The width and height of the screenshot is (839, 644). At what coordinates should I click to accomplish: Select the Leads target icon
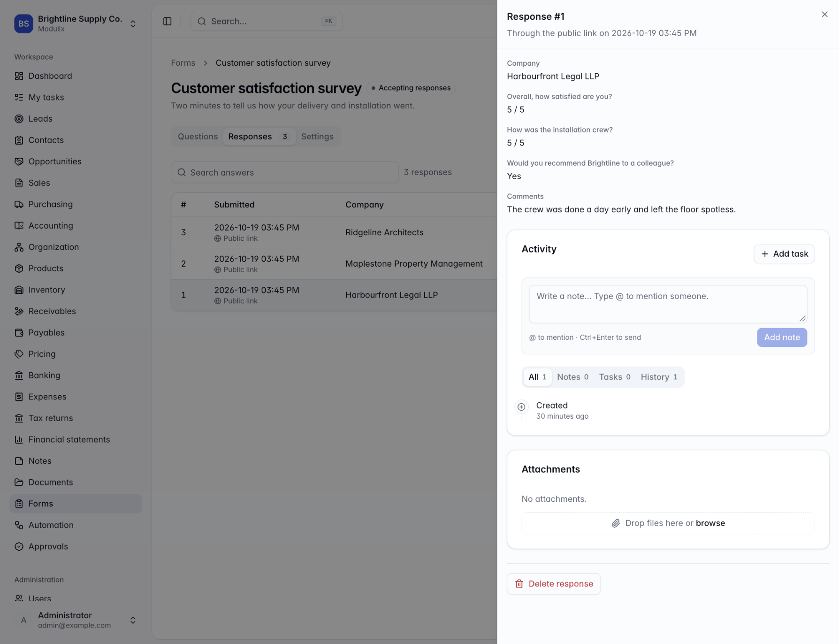(x=19, y=119)
